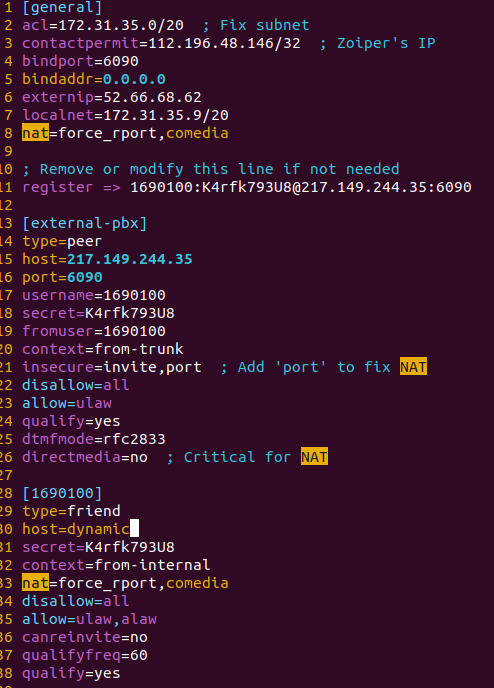This screenshot has height=688, width=494.
Task: Click the [external-pbx] section header
Action: [x=85, y=223]
